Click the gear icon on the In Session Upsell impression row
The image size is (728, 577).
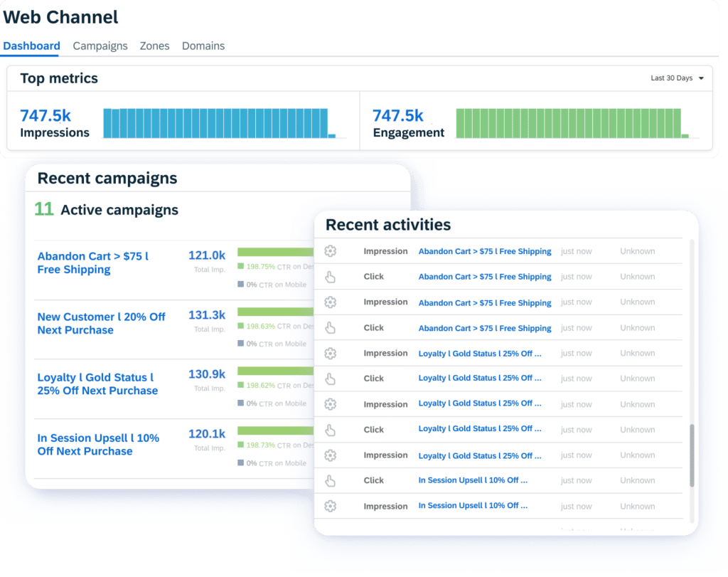(329, 506)
